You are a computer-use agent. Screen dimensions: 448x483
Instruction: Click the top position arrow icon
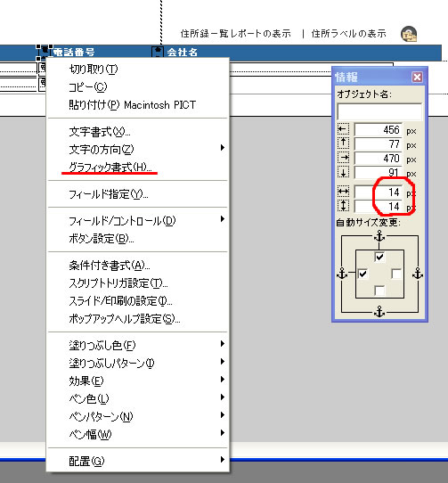tap(343, 143)
